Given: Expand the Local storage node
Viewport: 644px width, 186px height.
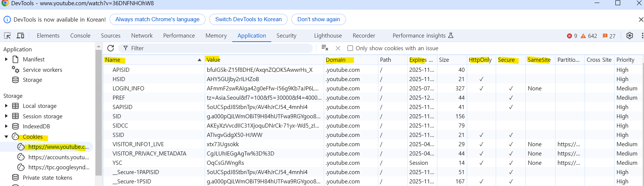Looking at the screenshot, I should tap(6, 106).
